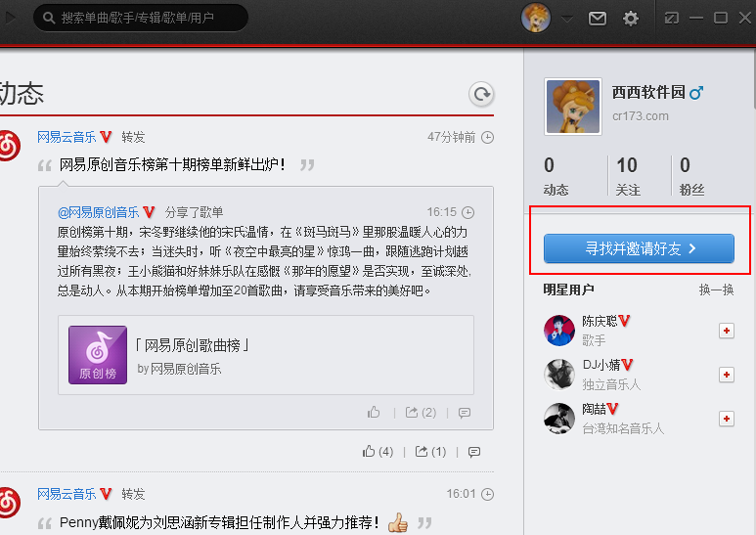Viewport: 756px width, 535px height.
Task: Open DJ小婧 avatar
Action: tap(559, 375)
